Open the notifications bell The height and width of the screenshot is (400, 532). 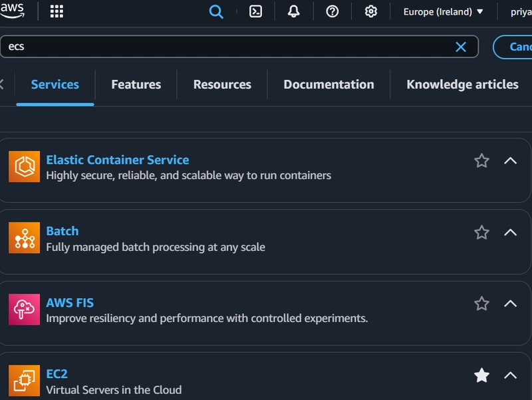[294, 11]
